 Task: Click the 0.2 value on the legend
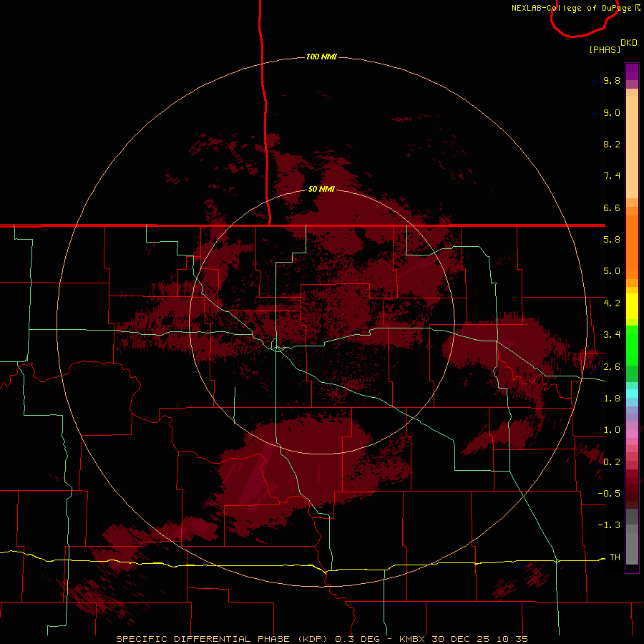pyautogui.click(x=612, y=462)
